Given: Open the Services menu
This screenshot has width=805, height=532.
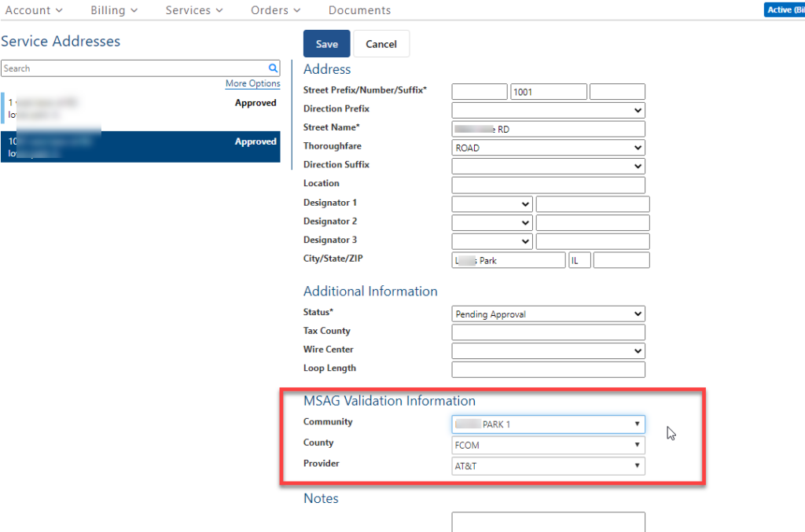Looking at the screenshot, I should pyautogui.click(x=189, y=10).
